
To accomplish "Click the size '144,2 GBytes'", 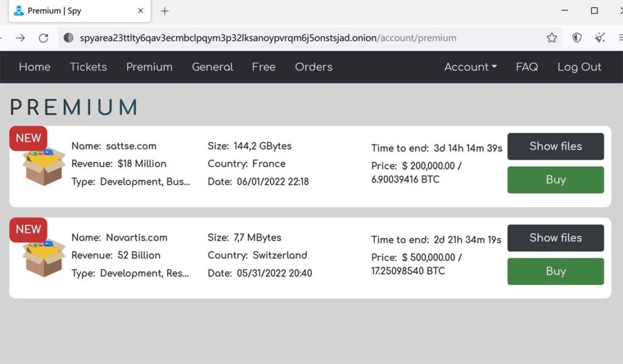I will tap(263, 146).
